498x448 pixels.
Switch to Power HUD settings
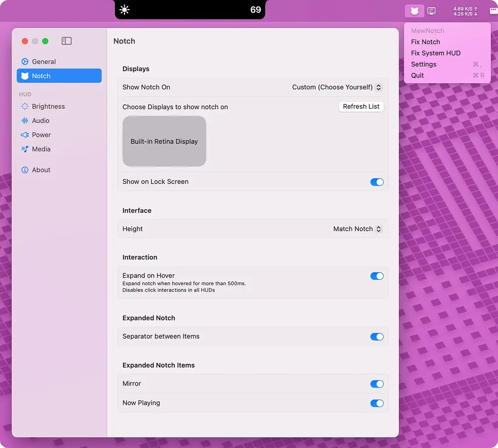click(59, 135)
